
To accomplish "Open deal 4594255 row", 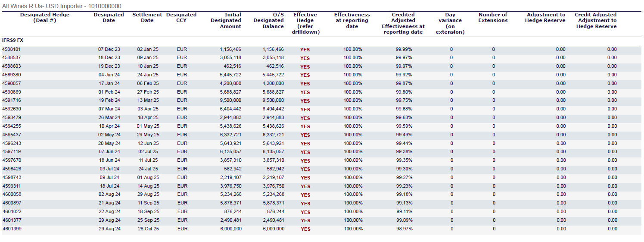I will coord(11,126).
